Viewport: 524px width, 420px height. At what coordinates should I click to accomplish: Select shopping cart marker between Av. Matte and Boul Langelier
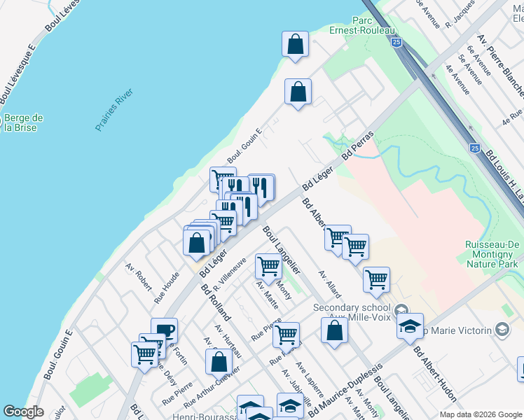point(268,269)
